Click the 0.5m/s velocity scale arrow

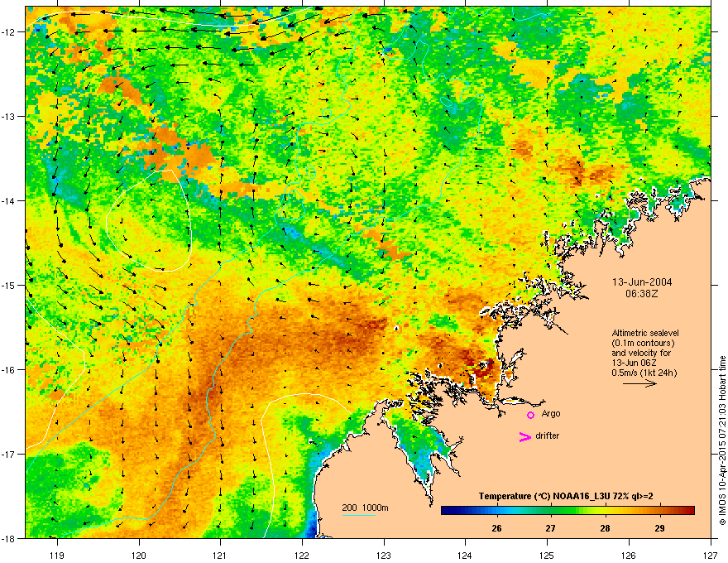639,383
